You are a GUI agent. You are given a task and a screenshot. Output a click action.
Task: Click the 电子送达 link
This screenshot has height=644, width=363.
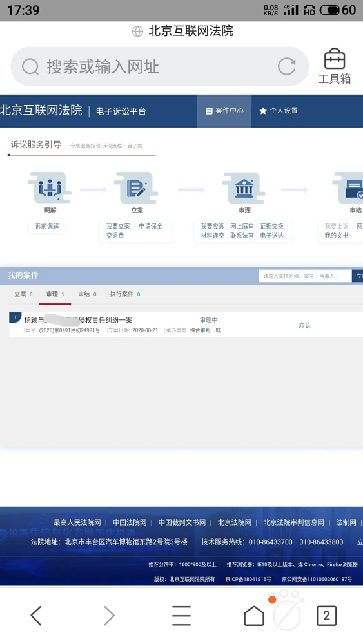click(x=271, y=235)
